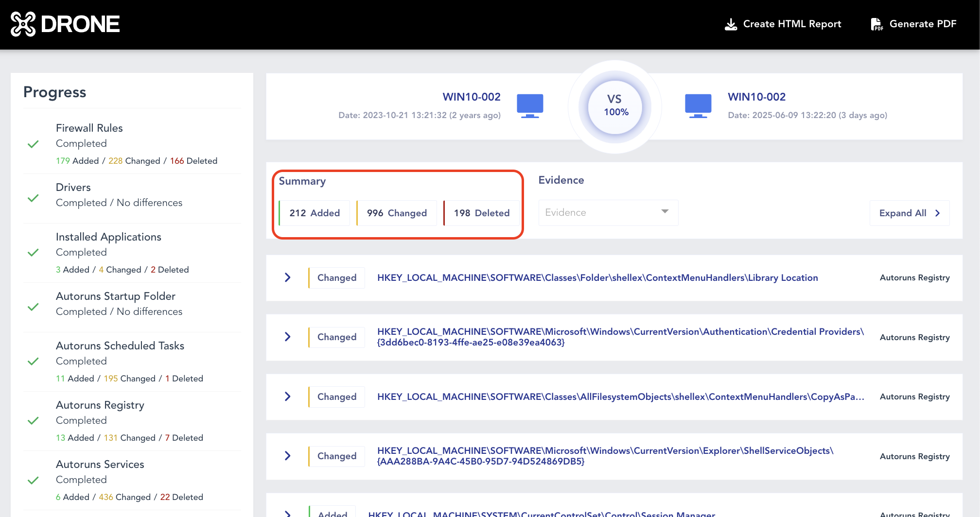Expand the Library Location registry row
Screen dimensions: 980x517
click(288, 278)
